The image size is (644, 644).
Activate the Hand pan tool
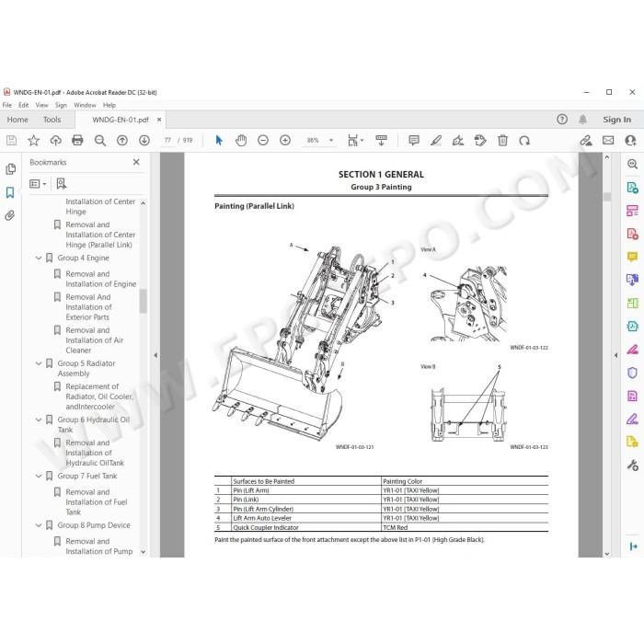point(241,141)
